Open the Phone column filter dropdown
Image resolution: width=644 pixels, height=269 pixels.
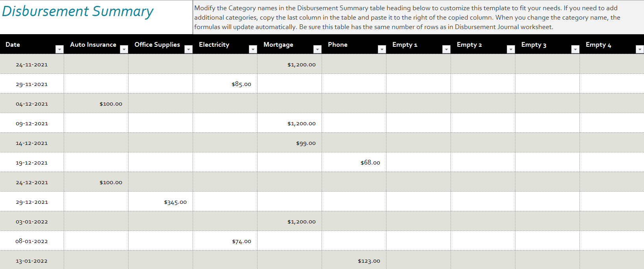382,49
